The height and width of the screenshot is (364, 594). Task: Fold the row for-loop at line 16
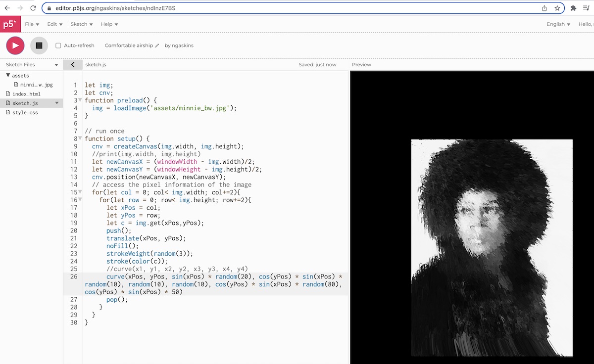coord(80,200)
